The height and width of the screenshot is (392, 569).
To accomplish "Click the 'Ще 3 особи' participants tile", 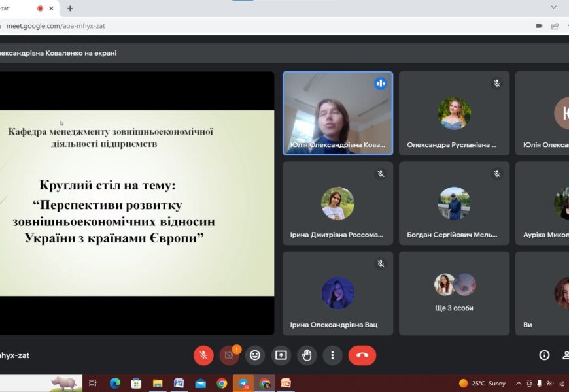I will coord(454,293).
